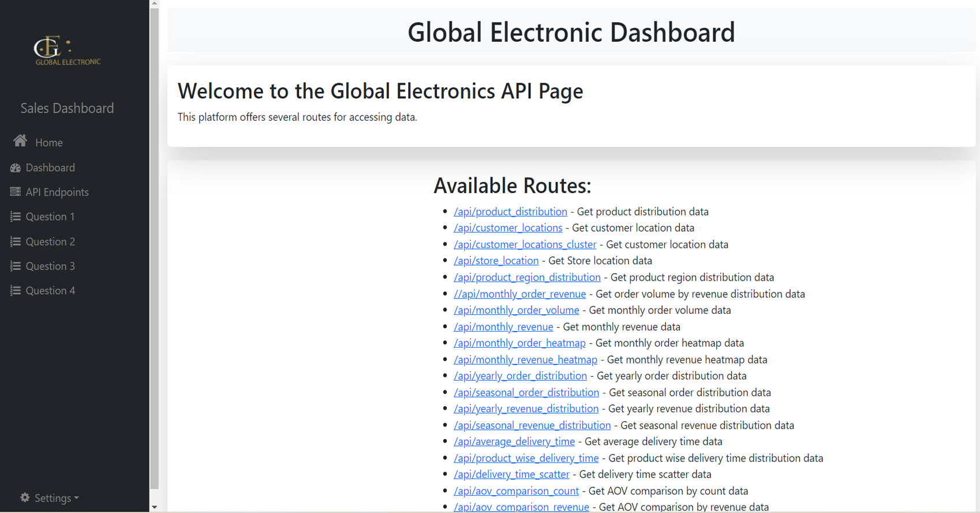Click the Global Electronic logo
The image size is (980, 513).
[67, 51]
